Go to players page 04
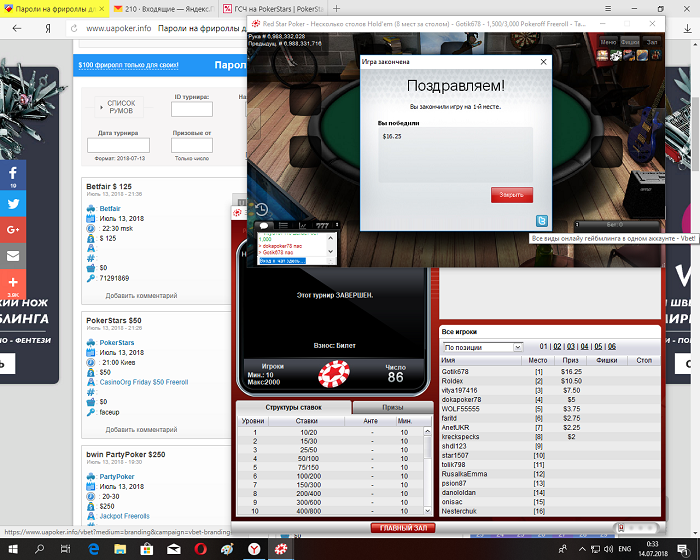The width and height of the screenshot is (700, 560). click(x=584, y=347)
